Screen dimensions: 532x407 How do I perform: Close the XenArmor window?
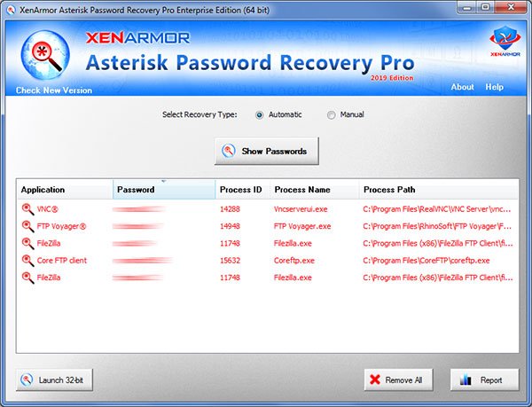click(x=511, y=7)
